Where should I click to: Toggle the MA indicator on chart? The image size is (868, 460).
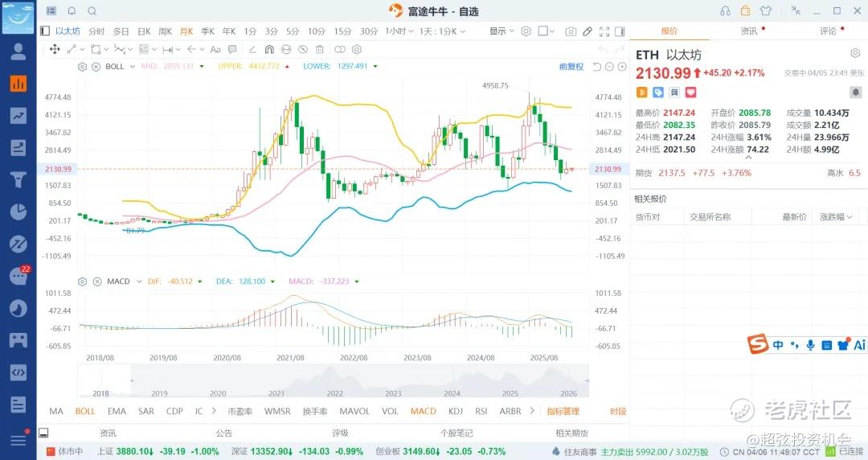click(x=56, y=411)
